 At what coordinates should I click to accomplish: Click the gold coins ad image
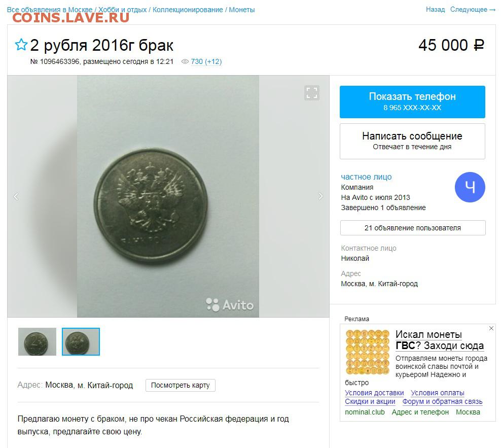[368, 352]
